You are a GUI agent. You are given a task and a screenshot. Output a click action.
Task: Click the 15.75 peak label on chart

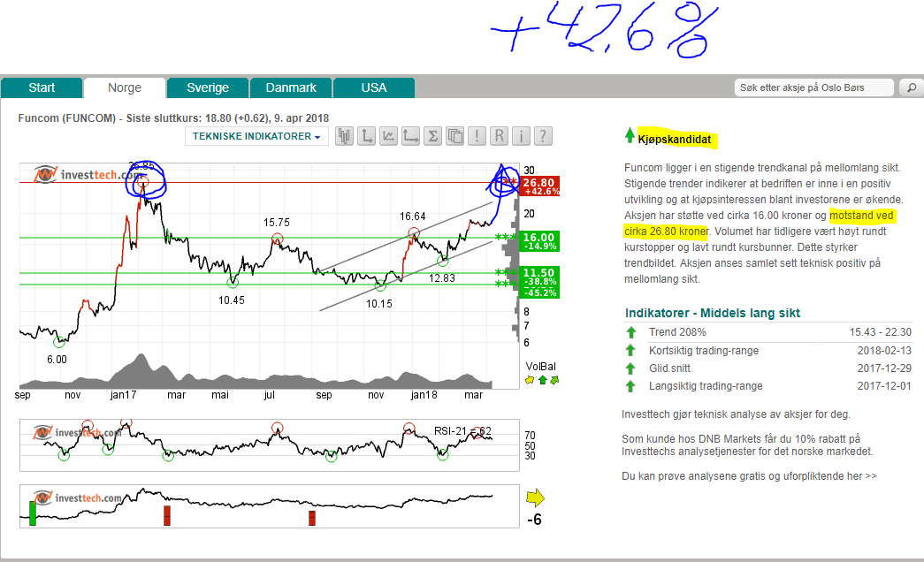click(277, 223)
